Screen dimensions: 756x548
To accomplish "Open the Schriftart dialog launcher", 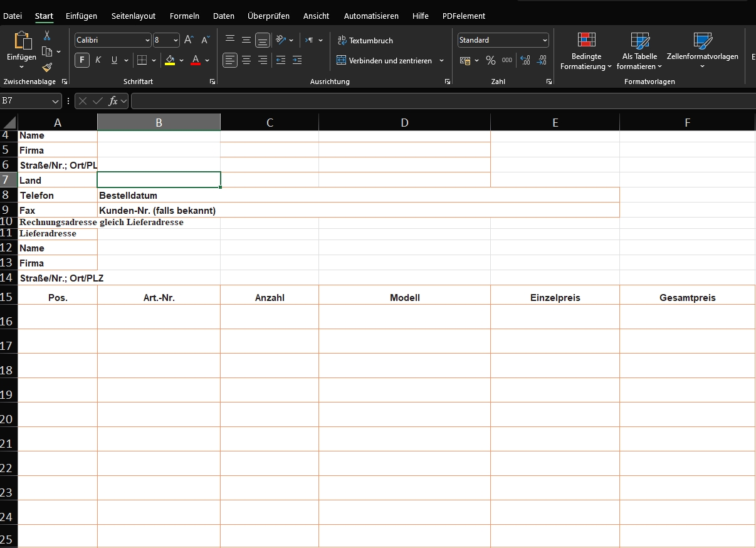I will click(x=212, y=82).
